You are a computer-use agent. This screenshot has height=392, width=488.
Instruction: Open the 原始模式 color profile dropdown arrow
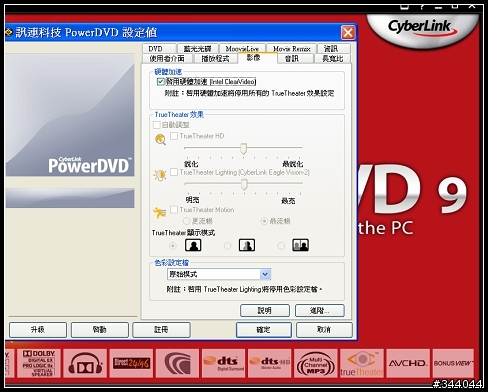[x=265, y=274]
